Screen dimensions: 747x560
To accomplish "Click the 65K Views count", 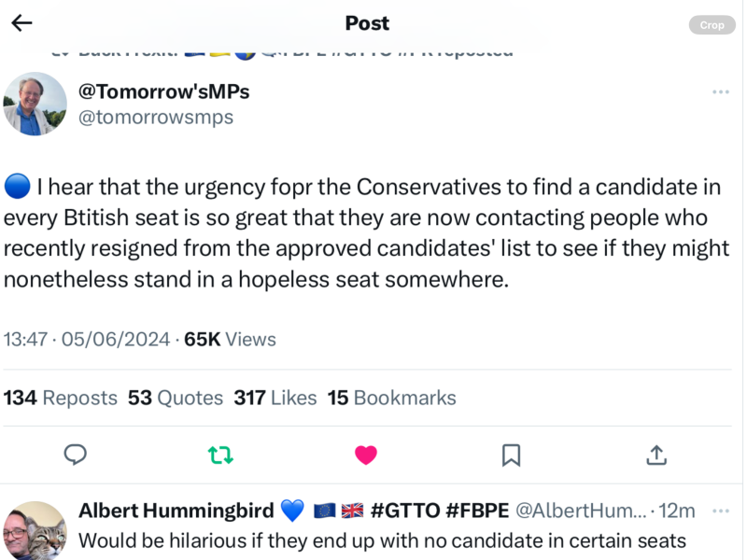I will click(230, 340).
